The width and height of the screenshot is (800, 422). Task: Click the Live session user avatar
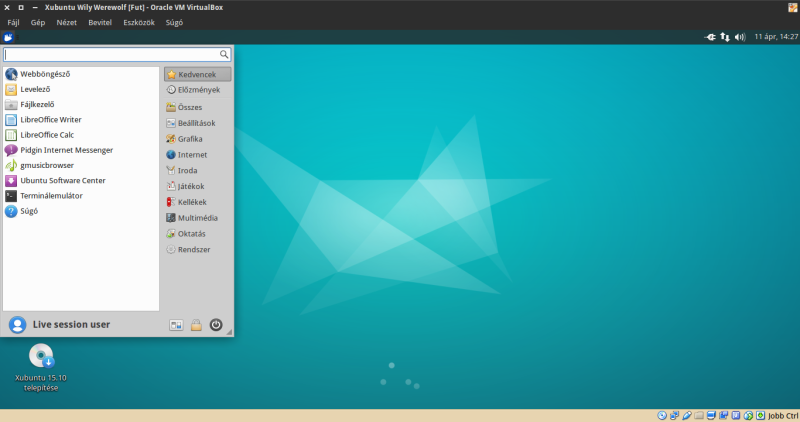click(x=17, y=325)
